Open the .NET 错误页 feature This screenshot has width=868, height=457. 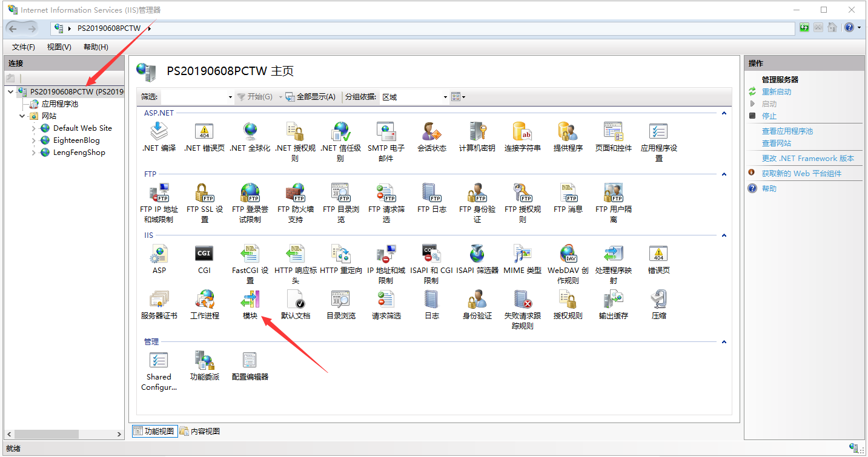[204, 137]
